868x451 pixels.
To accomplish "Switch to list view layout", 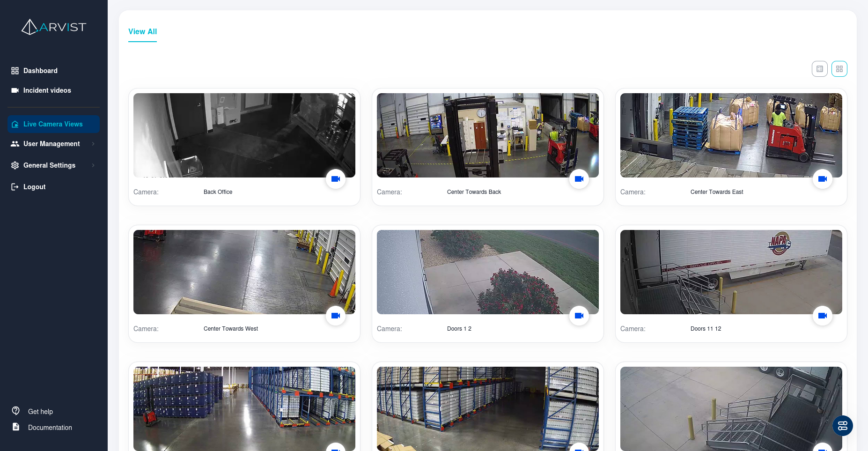I will point(820,68).
